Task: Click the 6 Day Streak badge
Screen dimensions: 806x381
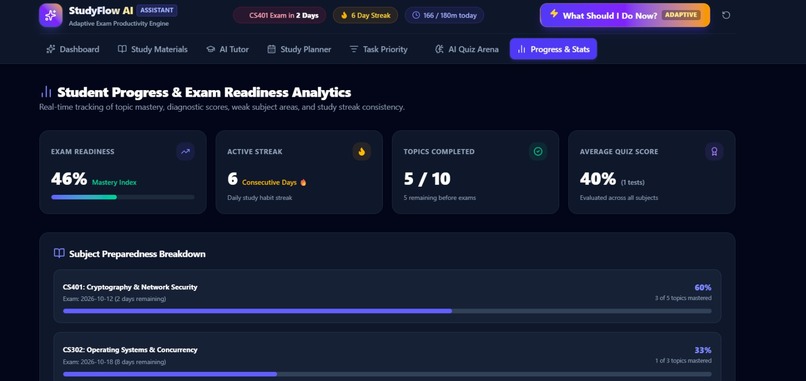Action: 365,15
